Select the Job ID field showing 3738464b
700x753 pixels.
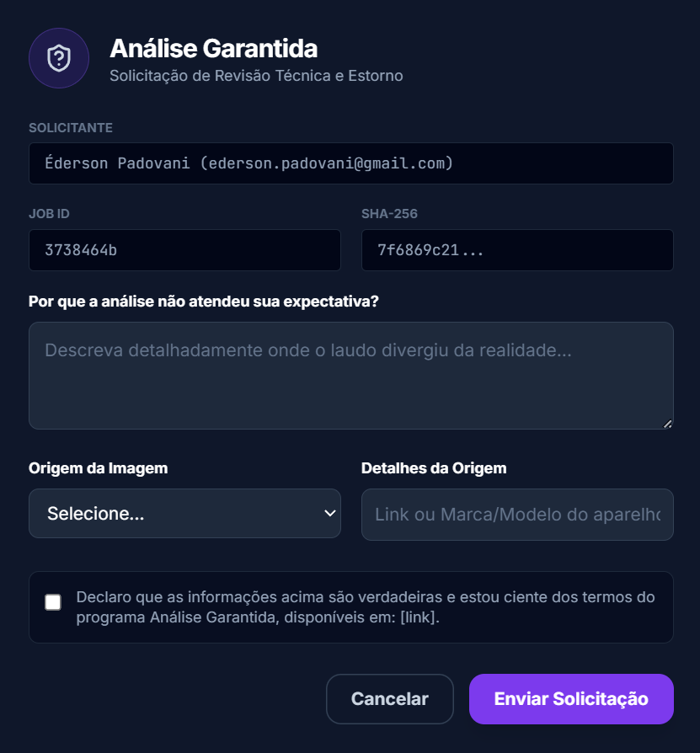184,250
